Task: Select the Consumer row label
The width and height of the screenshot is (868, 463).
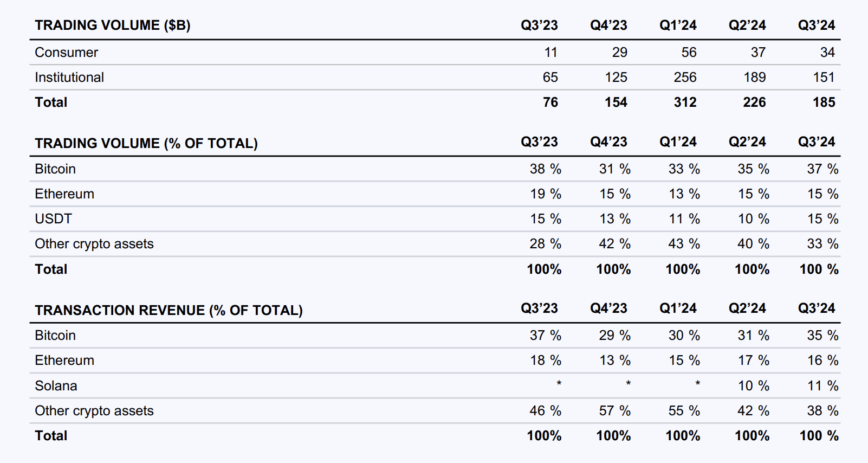Action: (67, 53)
